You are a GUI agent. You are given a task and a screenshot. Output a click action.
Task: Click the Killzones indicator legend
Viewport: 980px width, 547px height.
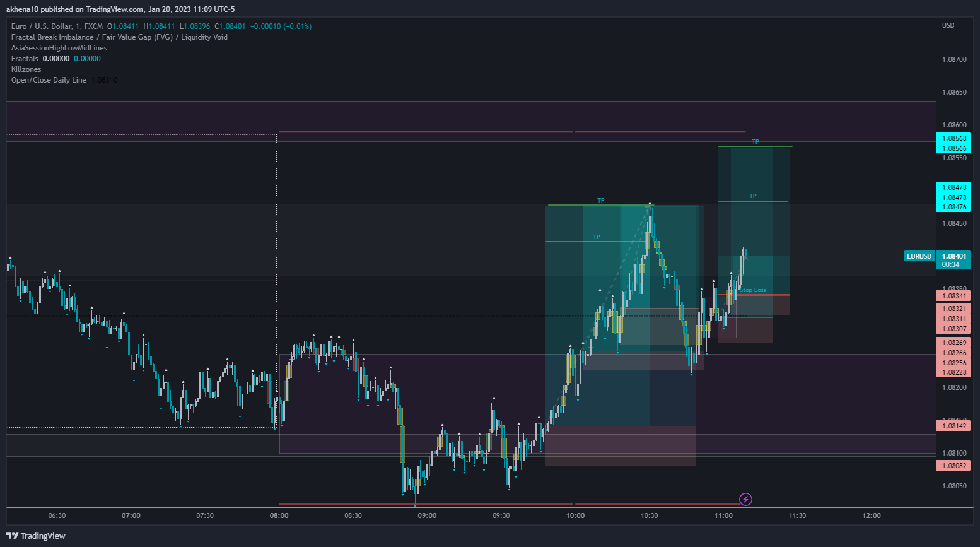coord(26,69)
